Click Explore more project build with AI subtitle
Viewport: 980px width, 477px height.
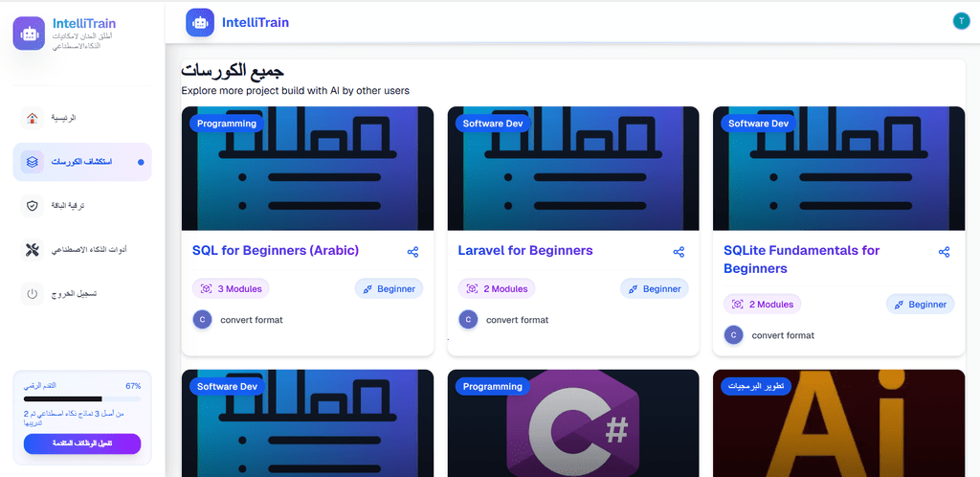[x=295, y=91]
